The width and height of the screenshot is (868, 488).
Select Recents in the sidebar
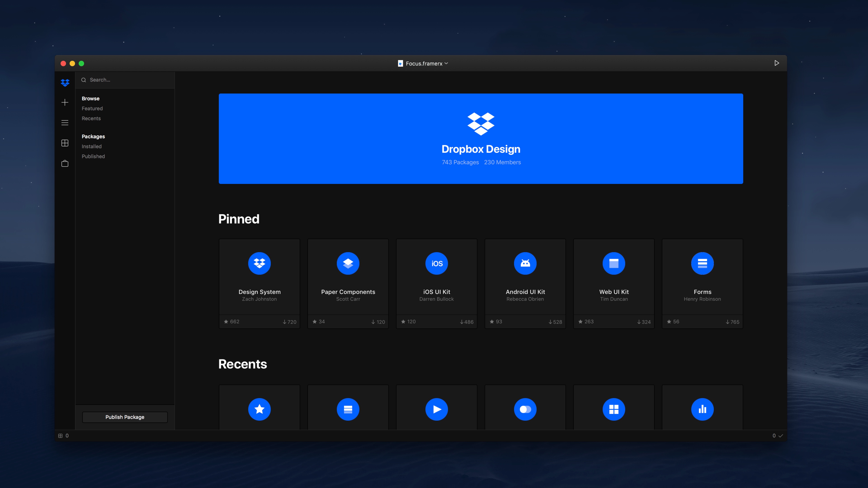(x=91, y=119)
